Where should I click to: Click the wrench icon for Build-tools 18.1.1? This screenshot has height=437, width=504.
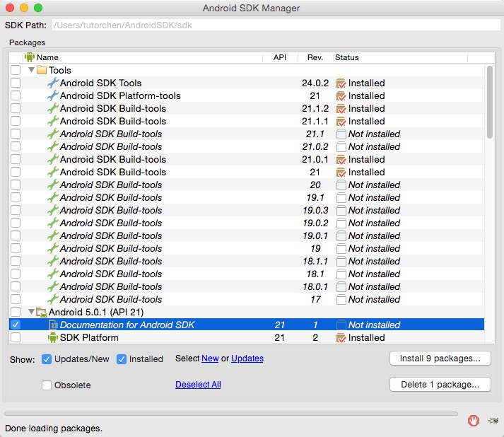click(x=53, y=261)
